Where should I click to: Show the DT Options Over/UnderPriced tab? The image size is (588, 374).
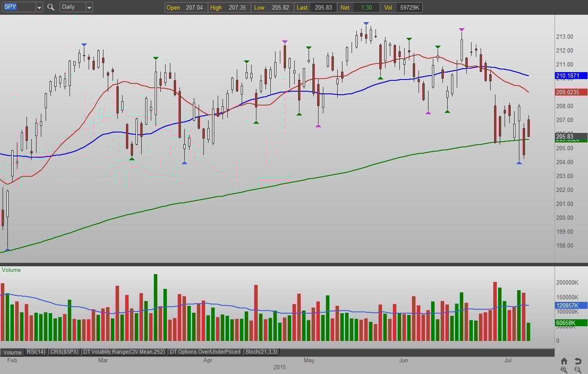(x=205, y=352)
